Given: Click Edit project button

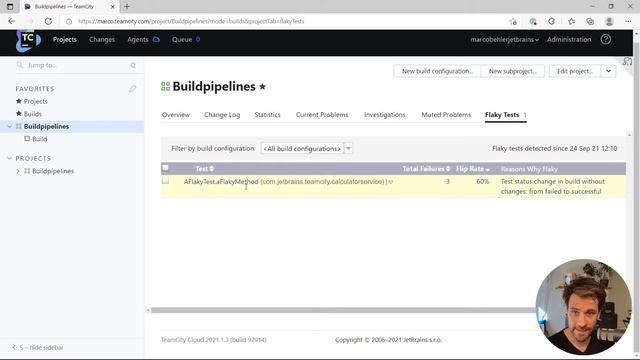Looking at the screenshot, I should point(575,71).
